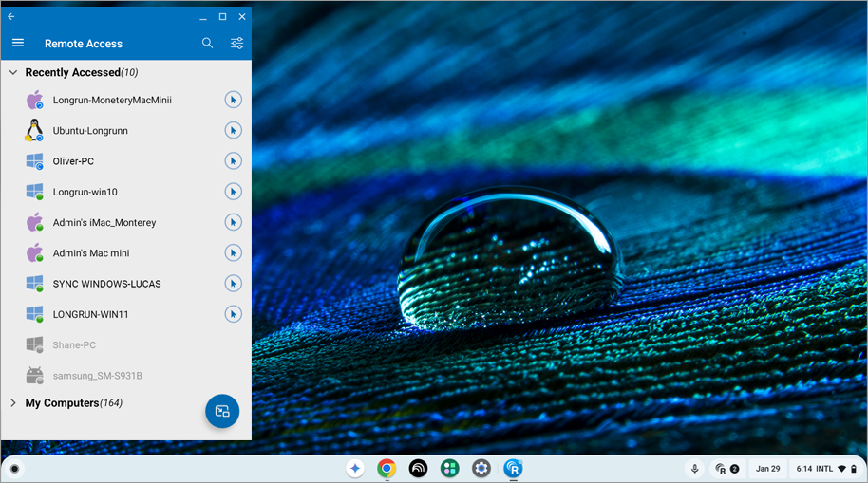Open Gemini sparkle icon on the shelf
The image size is (868, 483).
click(355, 469)
